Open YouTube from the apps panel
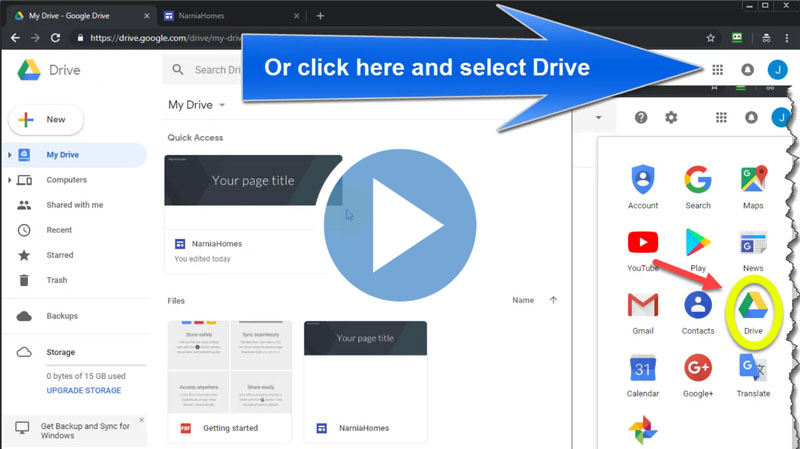This screenshot has width=800, height=449. (642, 246)
